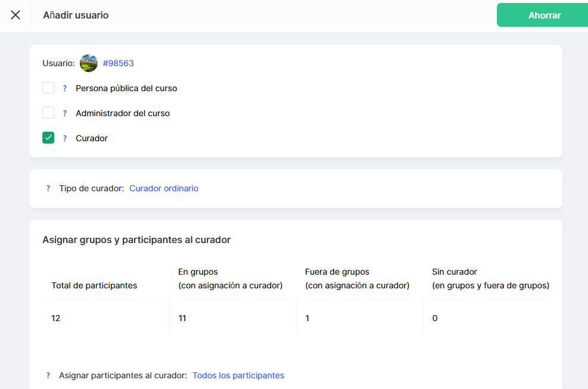Screen dimensions: 588x389
Task: Click the Sin curador column header
Action: (x=490, y=279)
